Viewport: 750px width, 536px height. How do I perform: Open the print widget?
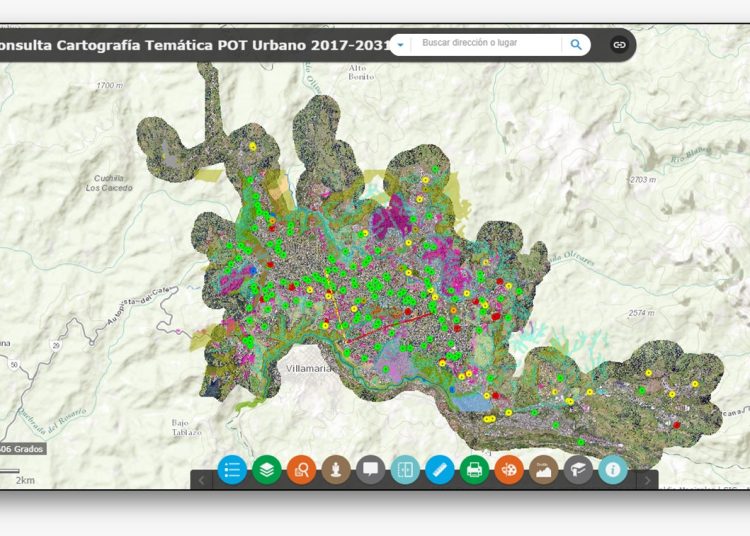coord(474,470)
